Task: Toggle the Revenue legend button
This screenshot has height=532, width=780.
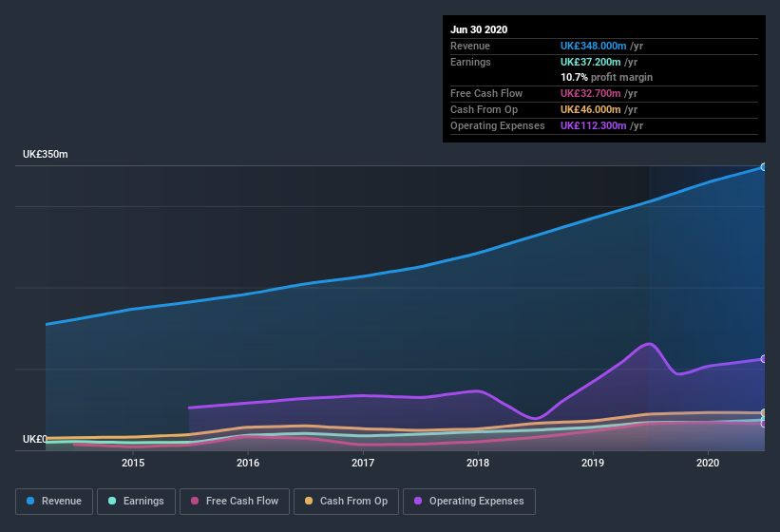Action: tap(54, 502)
